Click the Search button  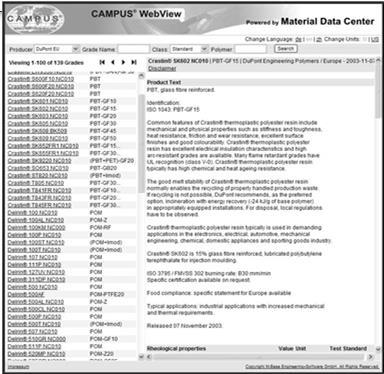286,49
